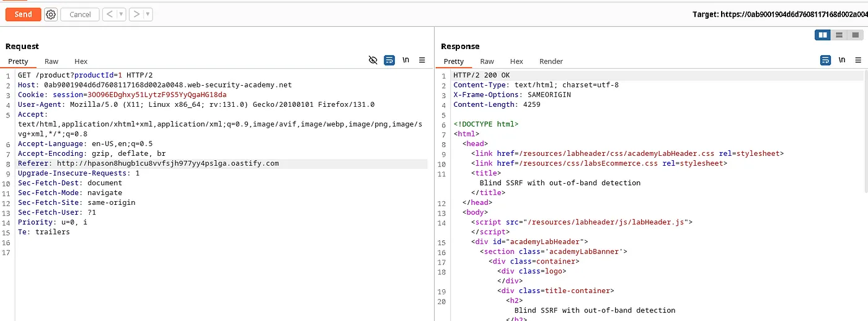
Task: Click the HTTP/2 200 OK status line
Action: (482, 75)
